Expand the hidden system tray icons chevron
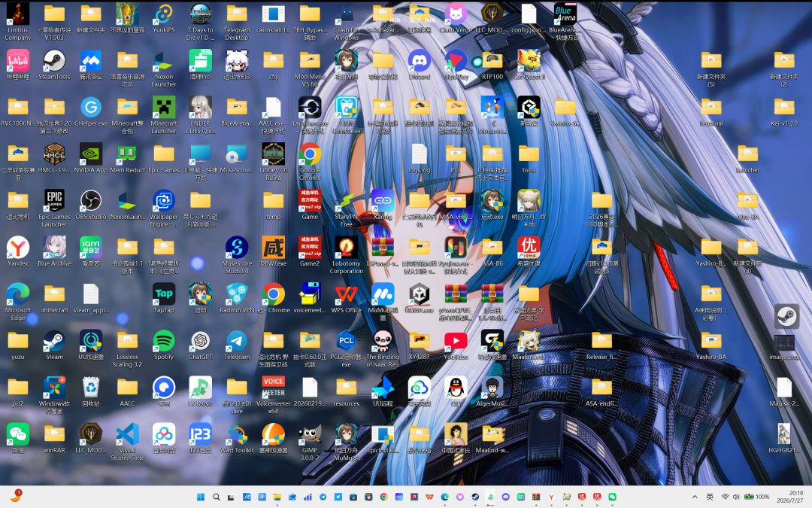 (695, 497)
